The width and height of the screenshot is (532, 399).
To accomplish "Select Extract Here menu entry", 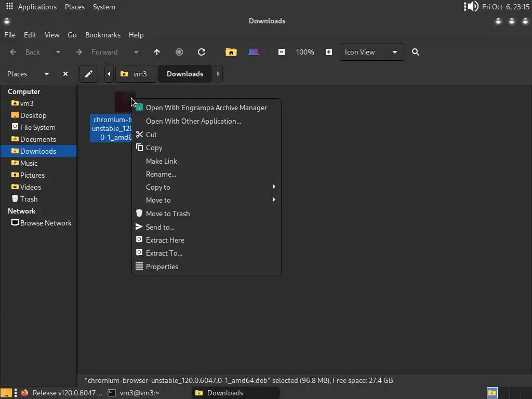I will (206, 240).
